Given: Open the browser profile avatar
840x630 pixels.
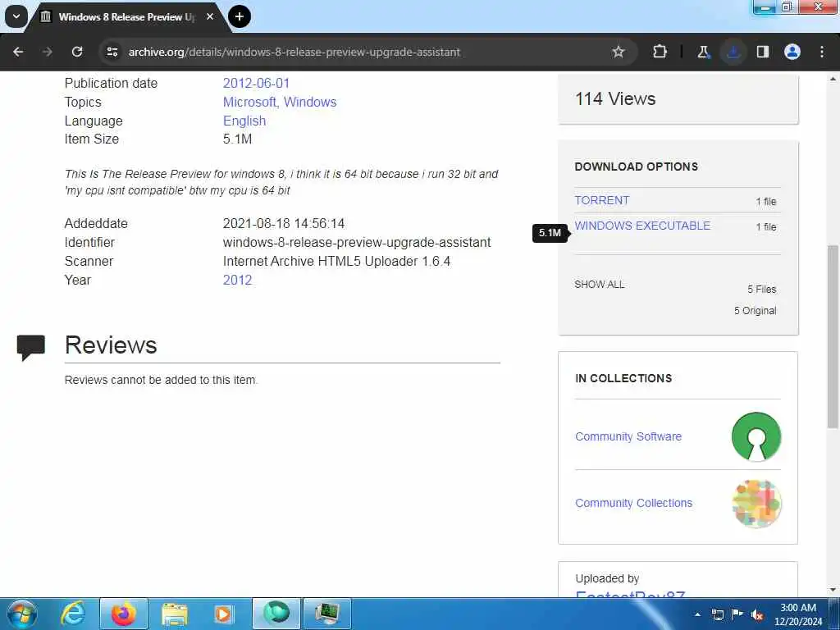Looking at the screenshot, I should tap(792, 52).
